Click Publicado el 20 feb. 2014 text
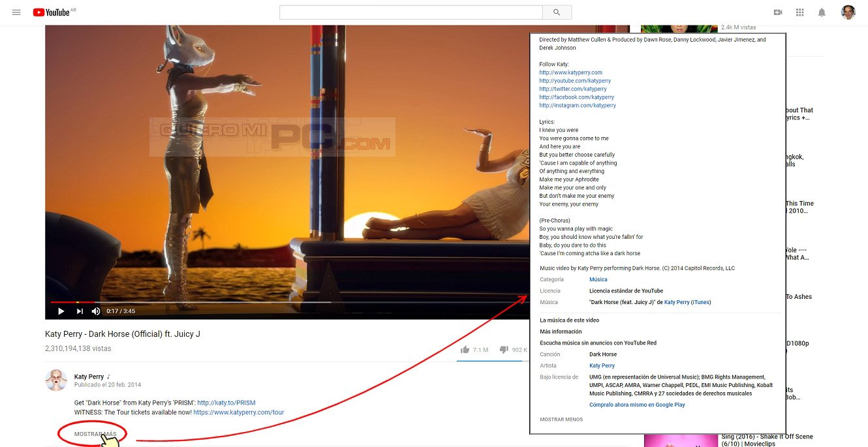 tap(108, 385)
